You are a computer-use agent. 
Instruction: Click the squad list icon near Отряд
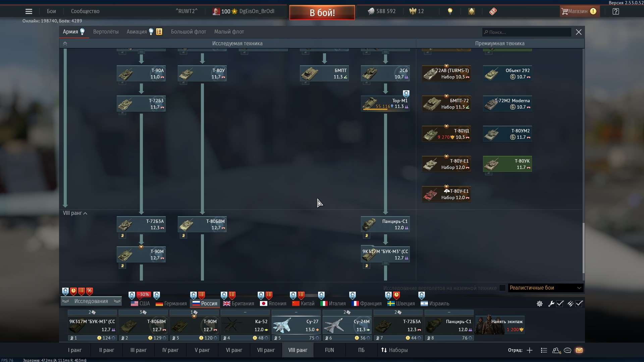tap(543, 350)
